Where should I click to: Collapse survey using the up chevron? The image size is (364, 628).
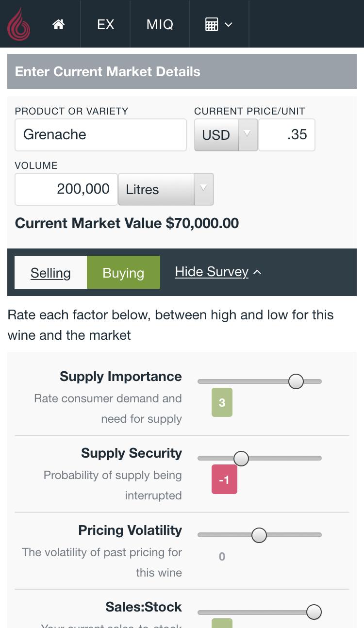[257, 272]
